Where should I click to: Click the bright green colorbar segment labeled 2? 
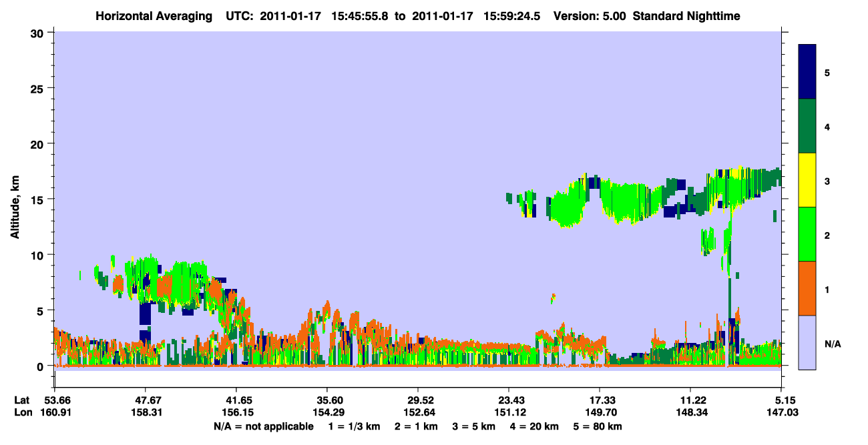(807, 234)
